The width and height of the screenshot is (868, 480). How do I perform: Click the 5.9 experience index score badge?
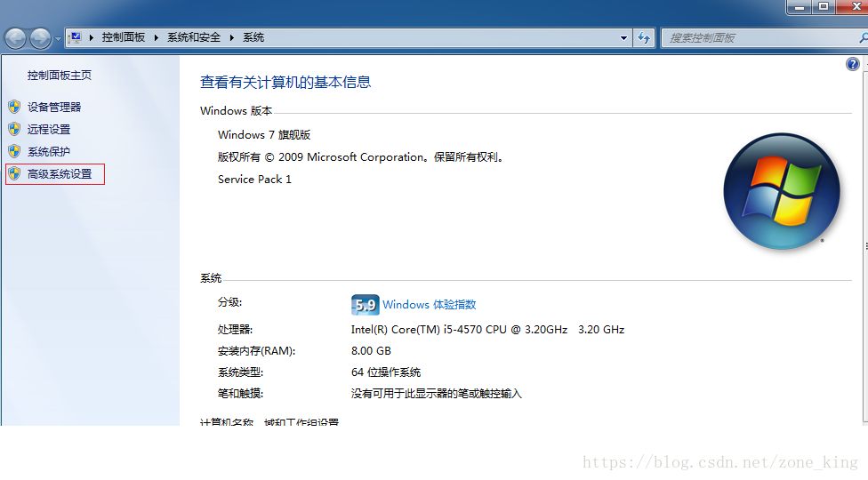[x=365, y=305]
